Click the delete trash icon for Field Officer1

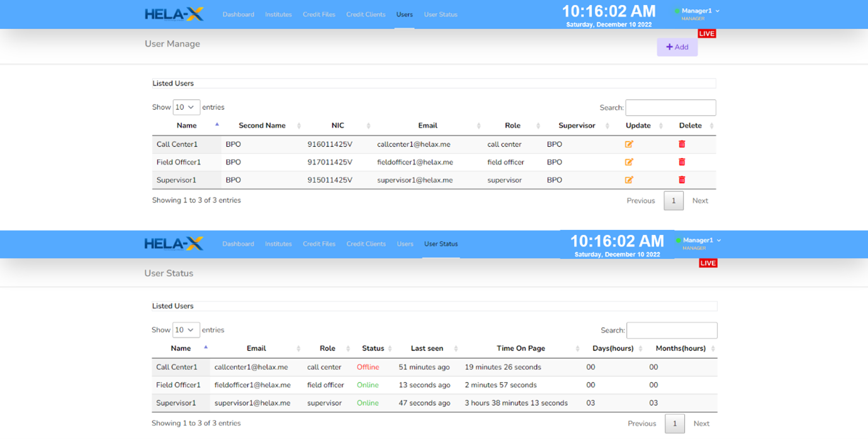pyautogui.click(x=680, y=162)
